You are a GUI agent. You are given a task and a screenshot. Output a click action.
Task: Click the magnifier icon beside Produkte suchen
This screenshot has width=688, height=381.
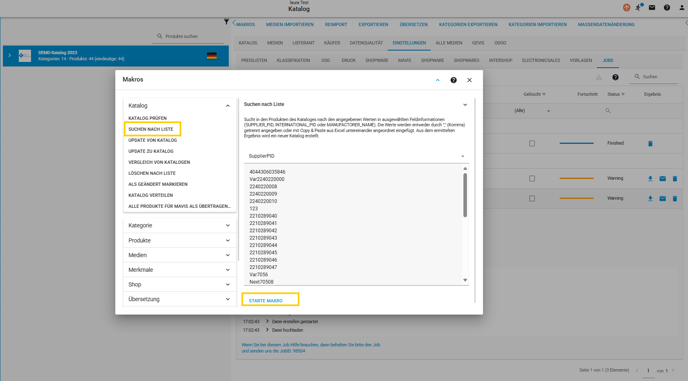click(x=160, y=36)
